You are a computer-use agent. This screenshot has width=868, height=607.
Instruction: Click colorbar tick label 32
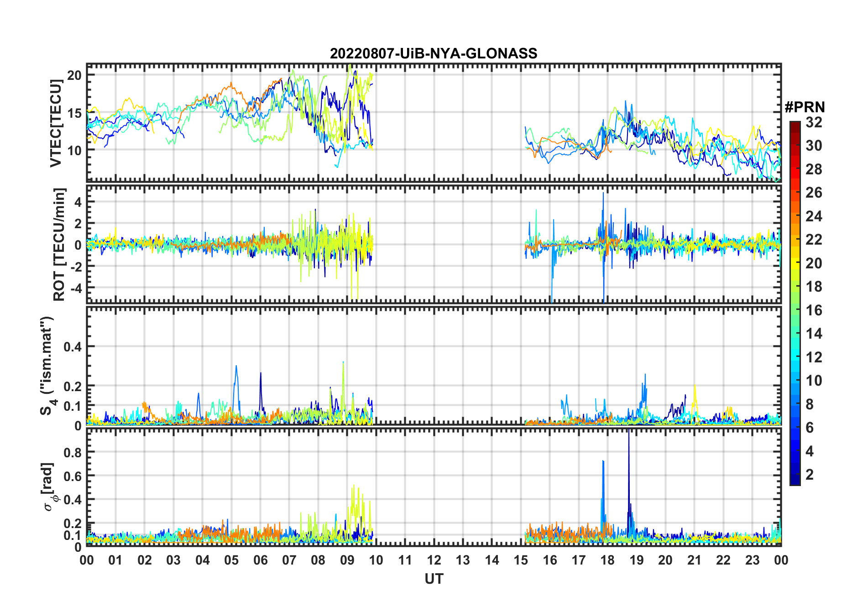coord(814,122)
